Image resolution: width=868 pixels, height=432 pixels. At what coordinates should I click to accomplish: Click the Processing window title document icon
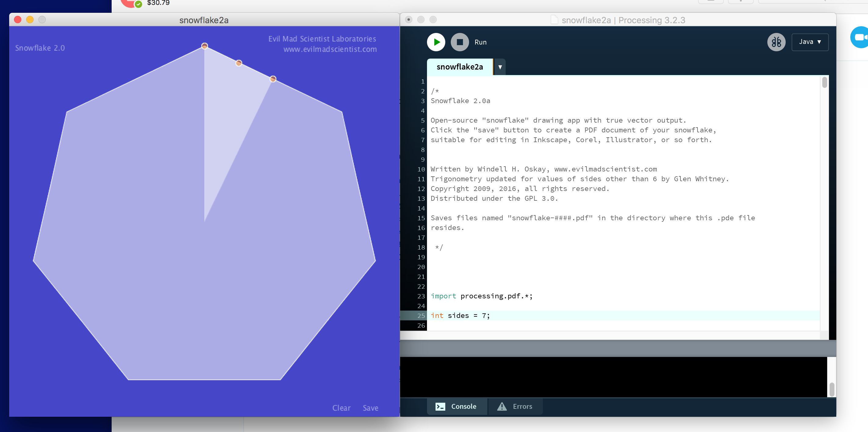pos(554,20)
